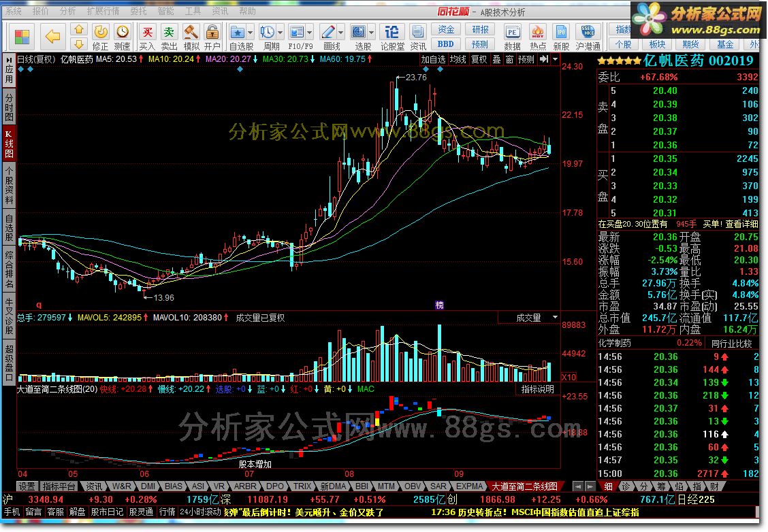
Task: Expand the 自选股 toolbar dropdown arrow
Action: (251, 33)
